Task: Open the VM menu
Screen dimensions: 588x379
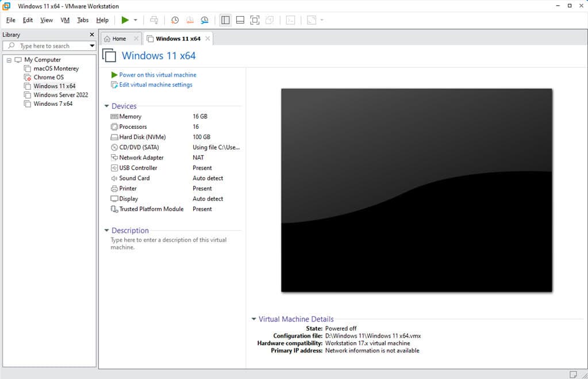Action: pos(65,20)
